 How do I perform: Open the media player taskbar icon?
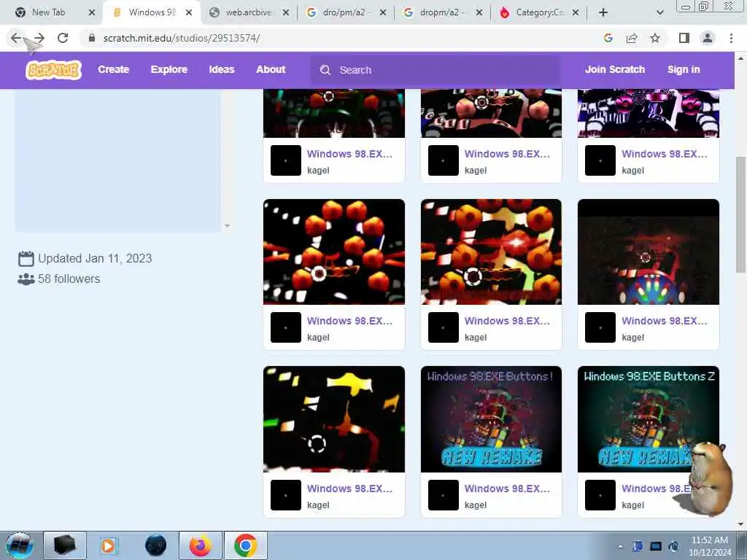point(108,545)
